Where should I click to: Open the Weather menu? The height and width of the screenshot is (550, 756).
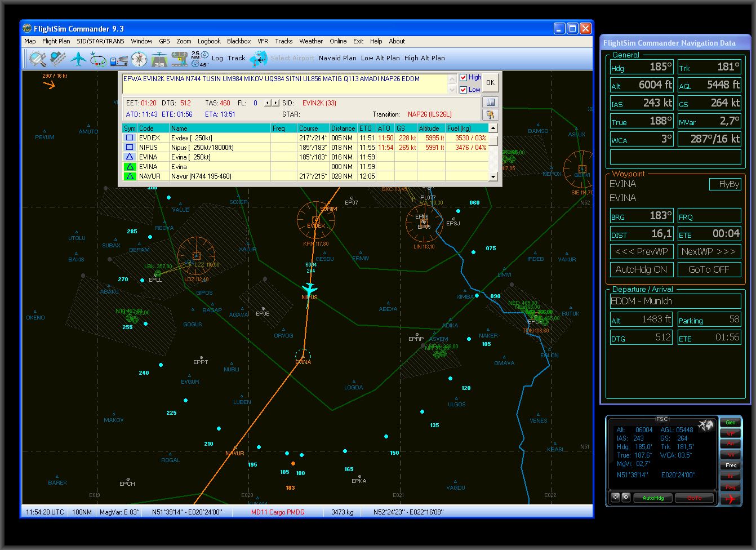(x=311, y=41)
